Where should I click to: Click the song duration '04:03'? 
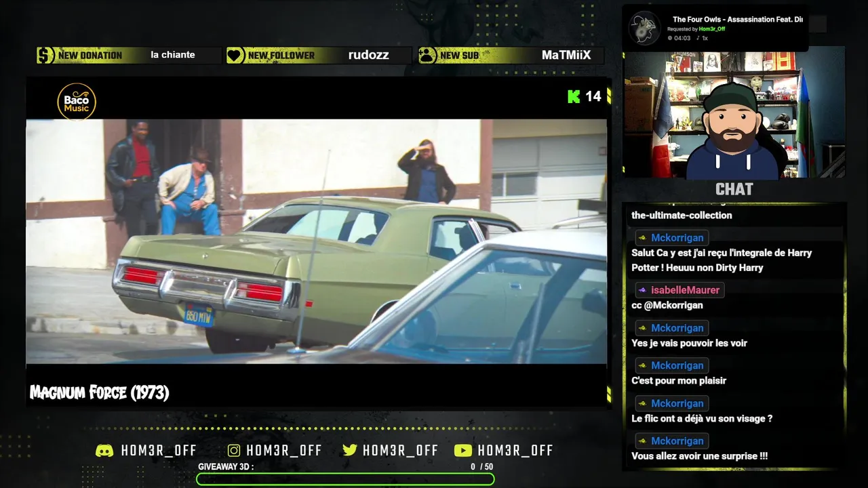point(682,38)
